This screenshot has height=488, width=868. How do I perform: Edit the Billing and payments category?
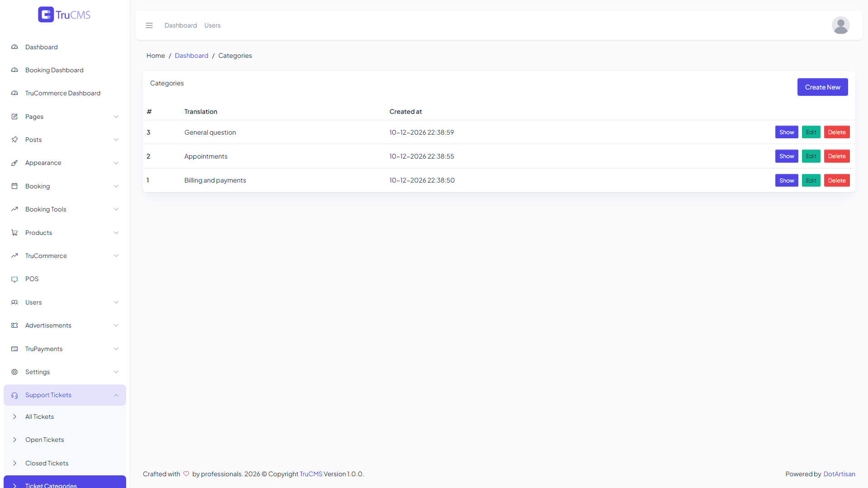tap(811, 180)
